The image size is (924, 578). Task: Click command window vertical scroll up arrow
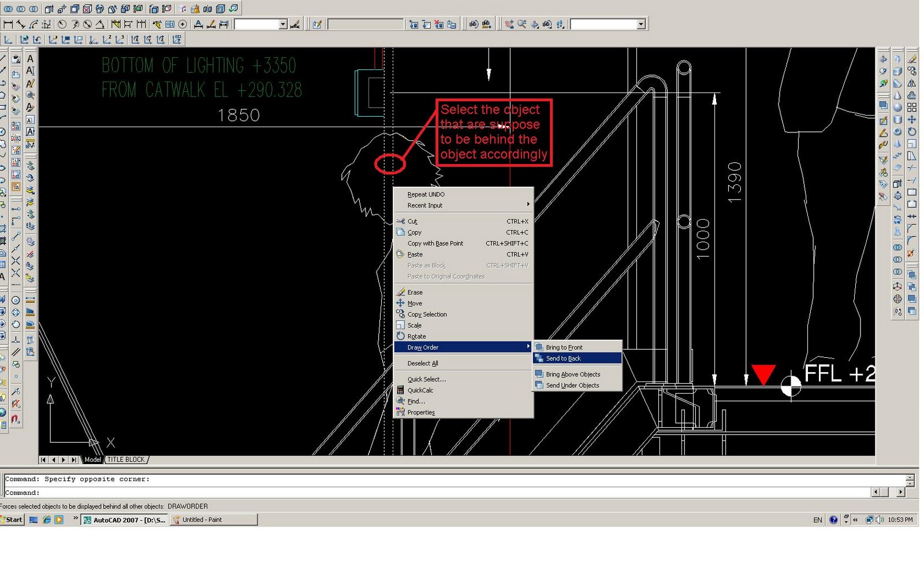(x=910, y=477)
